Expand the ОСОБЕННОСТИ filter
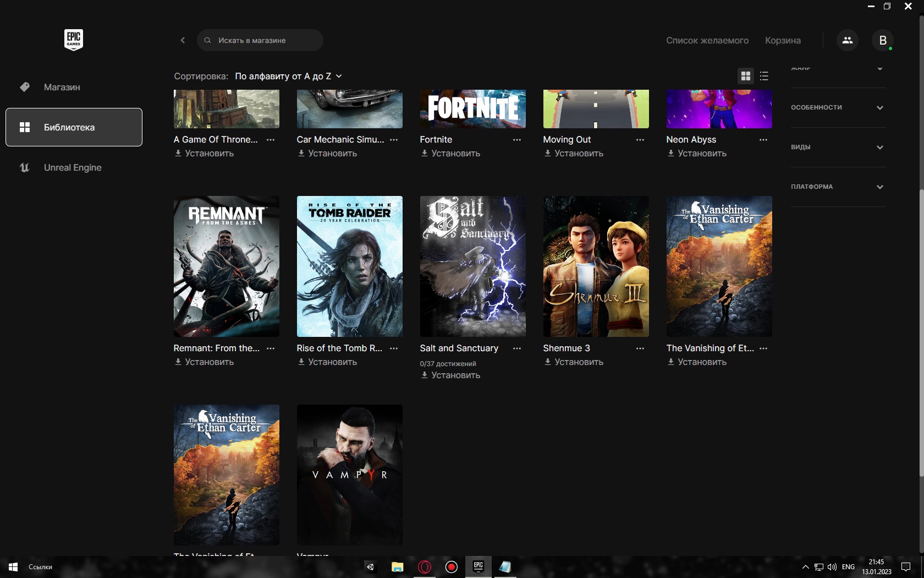924x578 pixels. (x=838, y=107)
